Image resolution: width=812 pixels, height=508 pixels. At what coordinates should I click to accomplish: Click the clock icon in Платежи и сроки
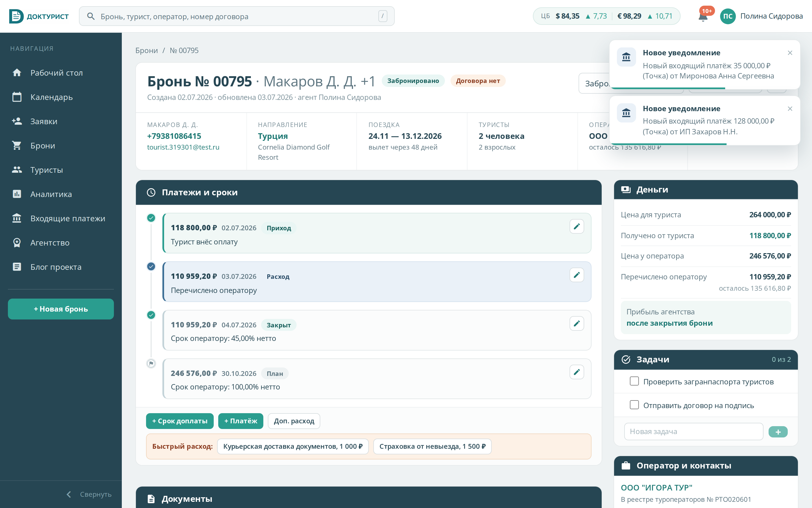pos(151,192)
